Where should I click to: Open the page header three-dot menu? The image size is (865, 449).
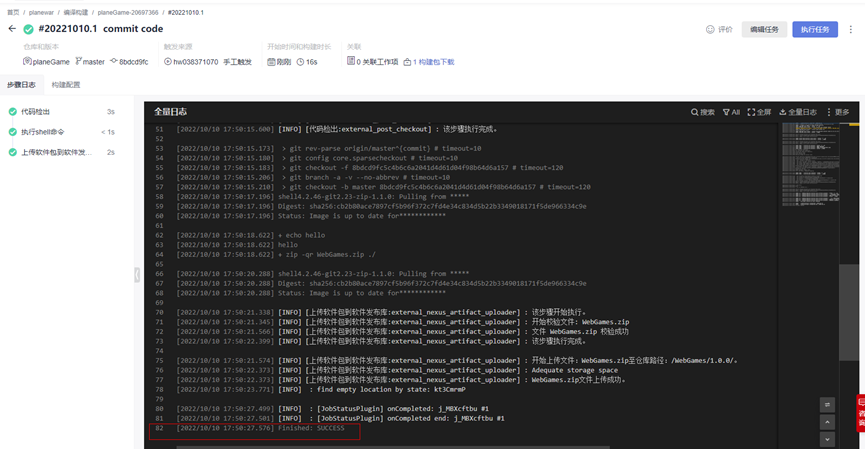pyautogui.click(x=851, y=29)
